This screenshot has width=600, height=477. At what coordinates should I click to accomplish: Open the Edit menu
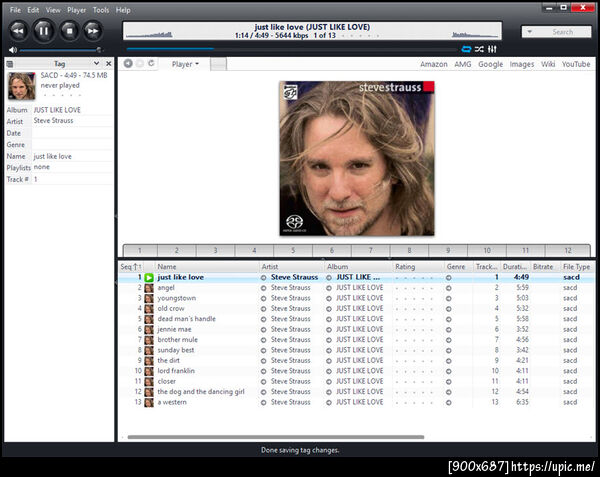[33, 10]
